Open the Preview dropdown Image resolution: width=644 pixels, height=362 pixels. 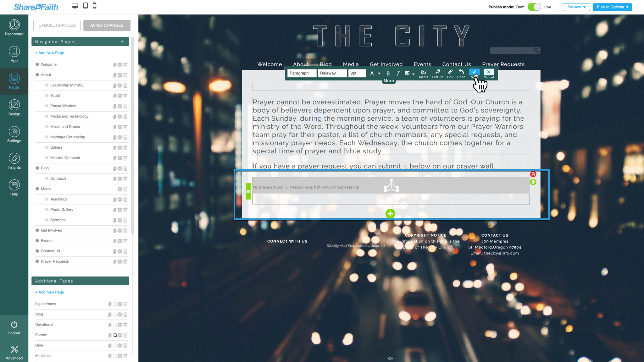(576, 7)
